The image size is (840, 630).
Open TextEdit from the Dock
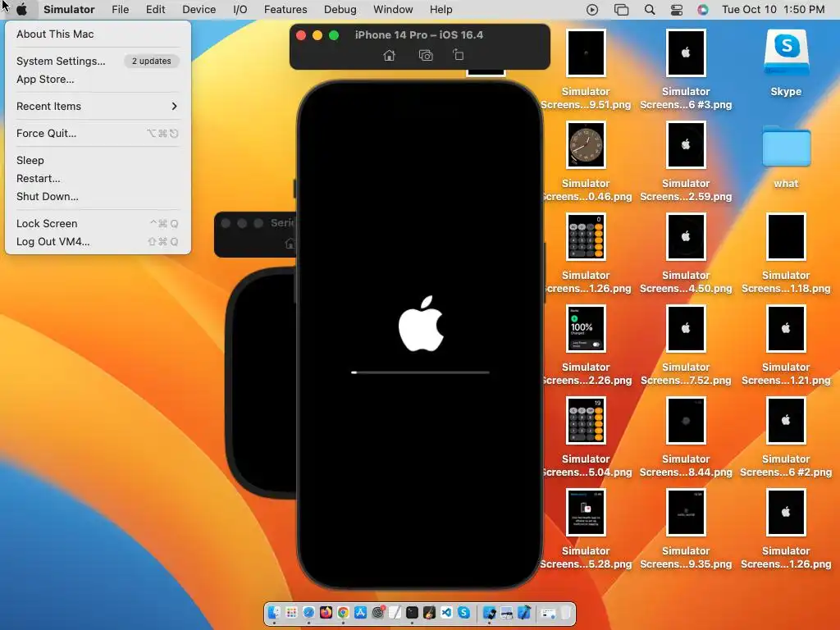pyautogui.click(x=395, y=612)
